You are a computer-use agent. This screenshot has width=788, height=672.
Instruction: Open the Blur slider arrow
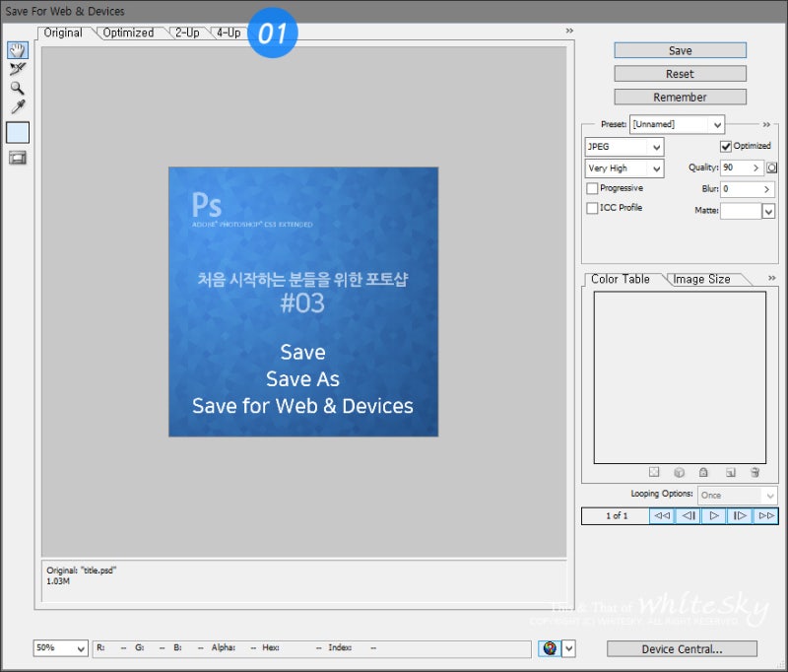[767, 189]
